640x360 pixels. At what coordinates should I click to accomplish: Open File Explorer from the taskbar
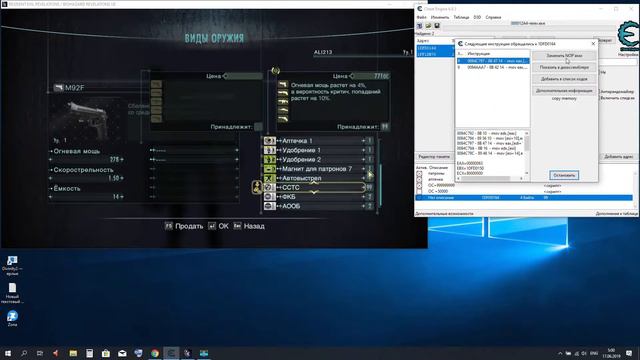coord(73,353)
